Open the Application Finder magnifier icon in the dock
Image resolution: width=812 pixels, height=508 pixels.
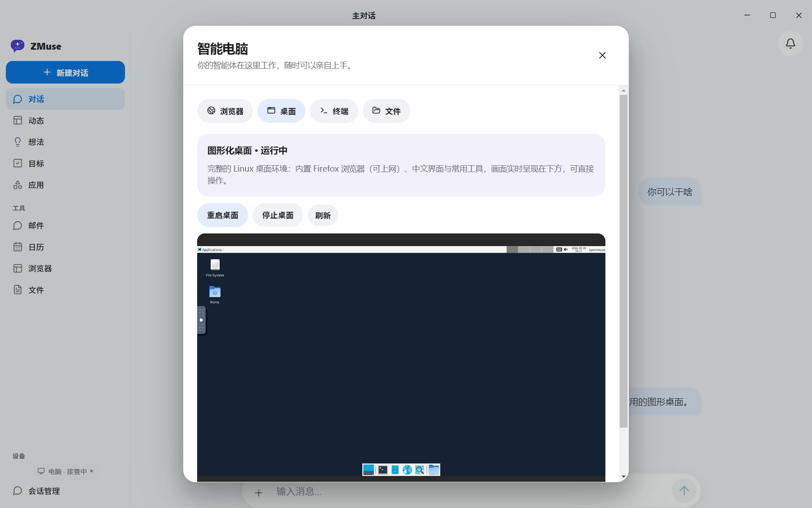click(420, 470)
